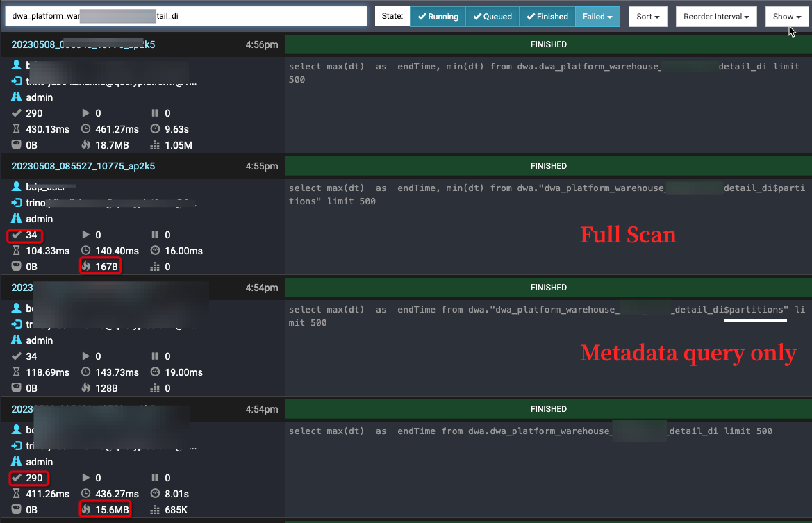Click clock icon beside 140.40ms
The height and width of the screenshot is (523, 812).
coord(86,251)
